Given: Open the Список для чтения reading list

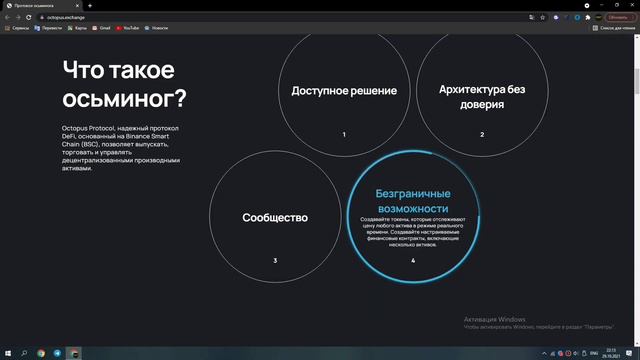Looking at the screenshot, I should coord(614,28).
